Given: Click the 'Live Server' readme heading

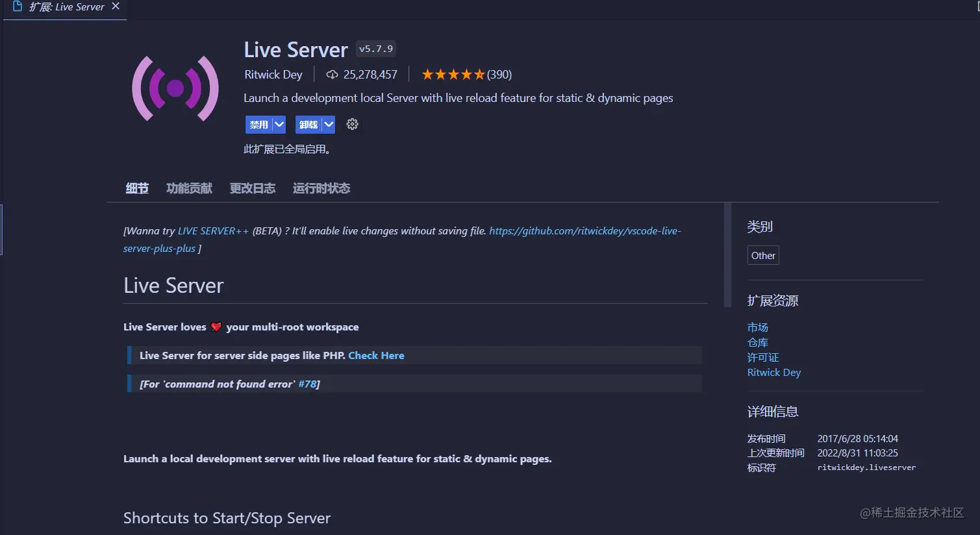Looking at the screenshot, I should click(x=173, y=286).
